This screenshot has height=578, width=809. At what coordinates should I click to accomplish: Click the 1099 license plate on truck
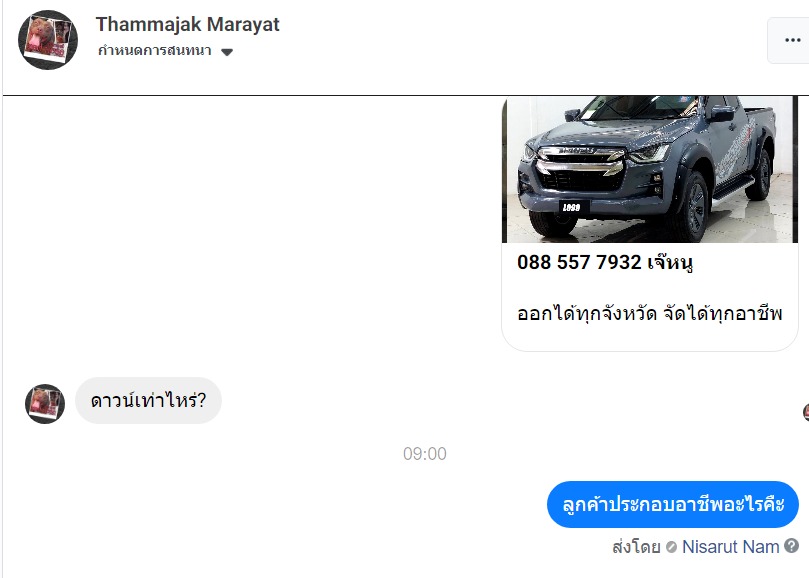point(572,207)
